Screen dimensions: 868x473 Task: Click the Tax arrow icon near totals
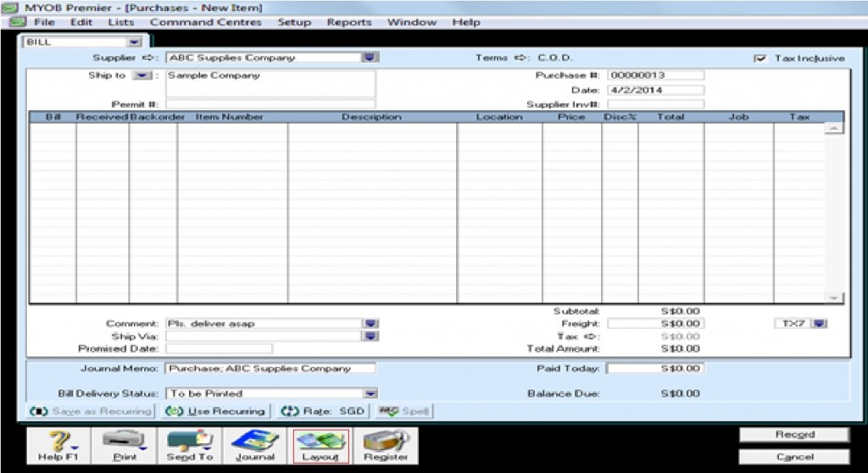tap(591, 337)
